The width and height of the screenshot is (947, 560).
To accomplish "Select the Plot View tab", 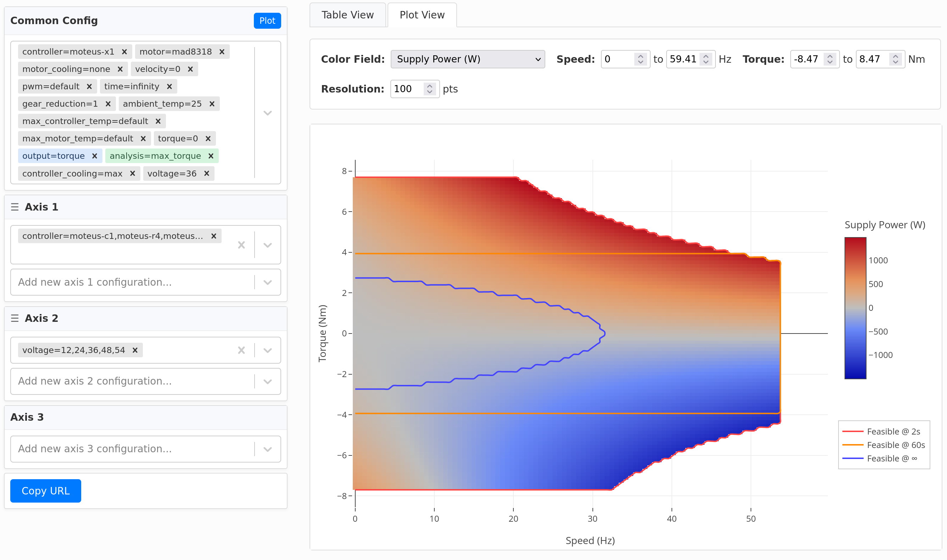I will [x=422, y=15].
